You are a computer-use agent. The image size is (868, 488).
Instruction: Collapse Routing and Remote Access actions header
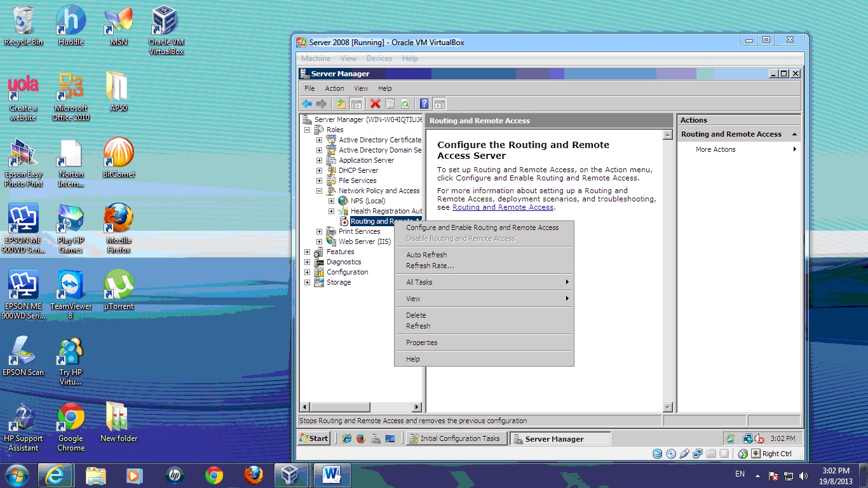(794, 134)
